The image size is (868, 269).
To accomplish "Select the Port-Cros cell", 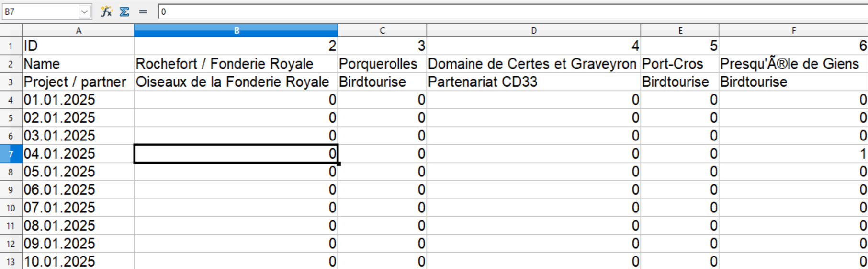I will [679, 64].
